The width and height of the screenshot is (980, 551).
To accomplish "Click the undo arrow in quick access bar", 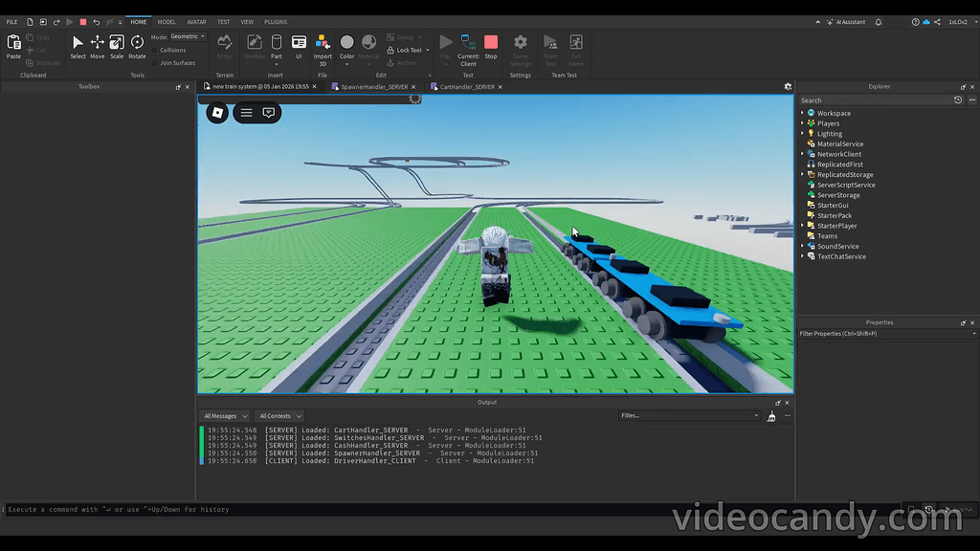I will point(97,22).
